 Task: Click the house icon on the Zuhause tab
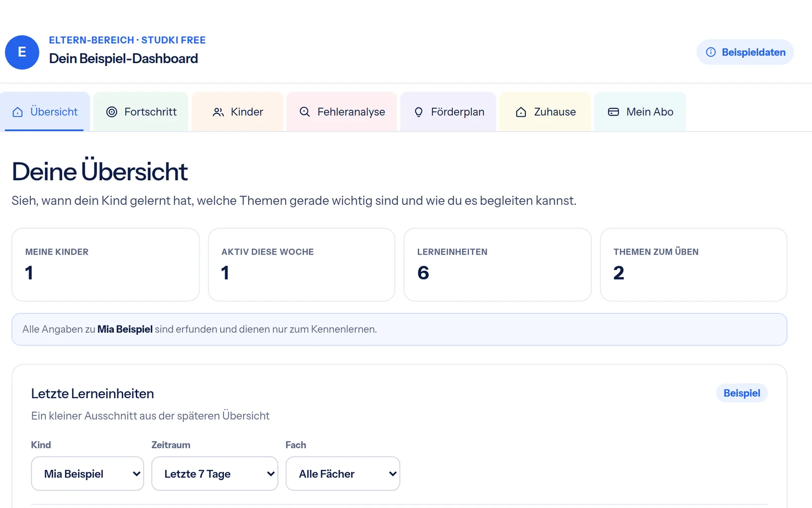(x=521, y=112)
